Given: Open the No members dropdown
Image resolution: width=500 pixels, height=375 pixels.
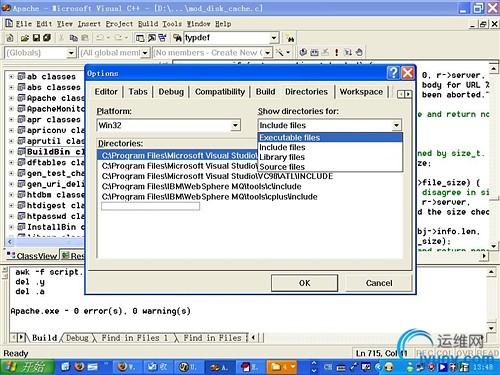Looking at the screenshot, I should click(x=268, y=53).
